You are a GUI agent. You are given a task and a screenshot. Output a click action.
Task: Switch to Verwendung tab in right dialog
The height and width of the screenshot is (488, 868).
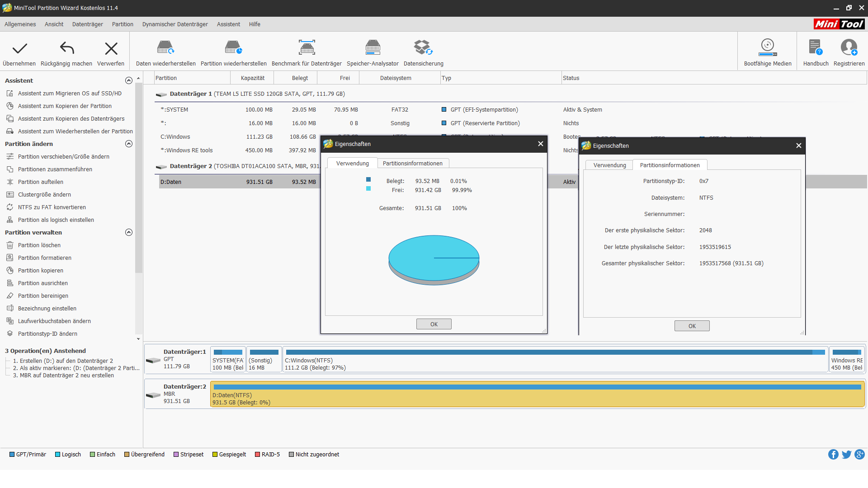click(x=609, y=165)
